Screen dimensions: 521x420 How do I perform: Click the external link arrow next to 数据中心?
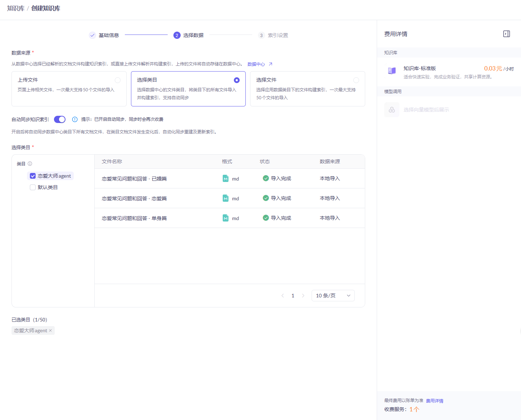click(x=271, y=64)
